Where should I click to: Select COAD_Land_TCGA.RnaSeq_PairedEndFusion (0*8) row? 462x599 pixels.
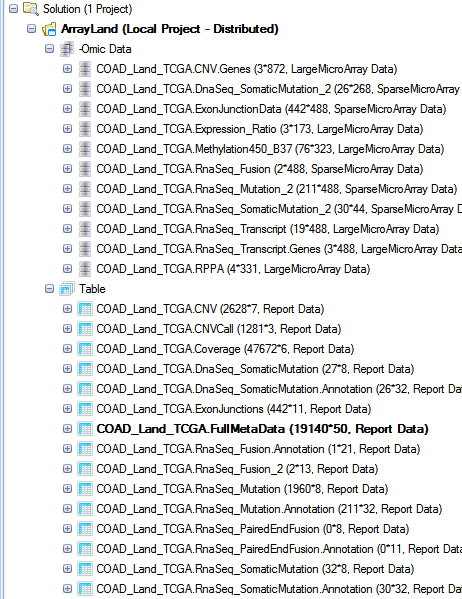point(253,529)
